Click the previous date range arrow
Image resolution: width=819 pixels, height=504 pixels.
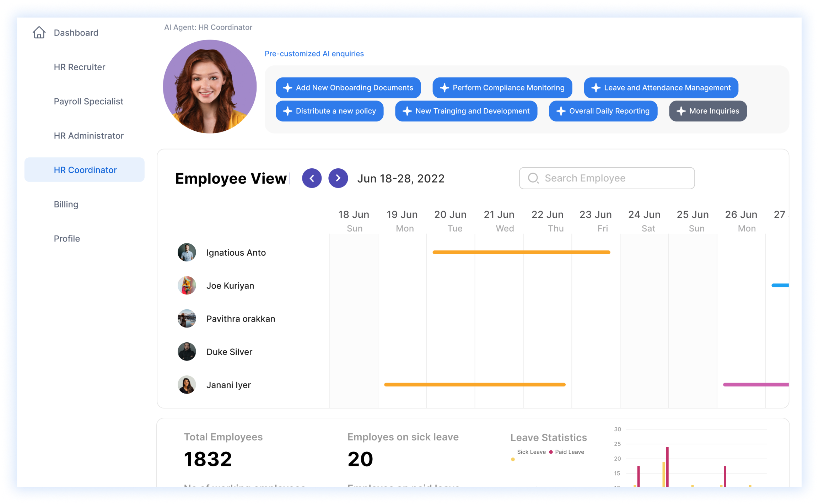tap(312, 178)
